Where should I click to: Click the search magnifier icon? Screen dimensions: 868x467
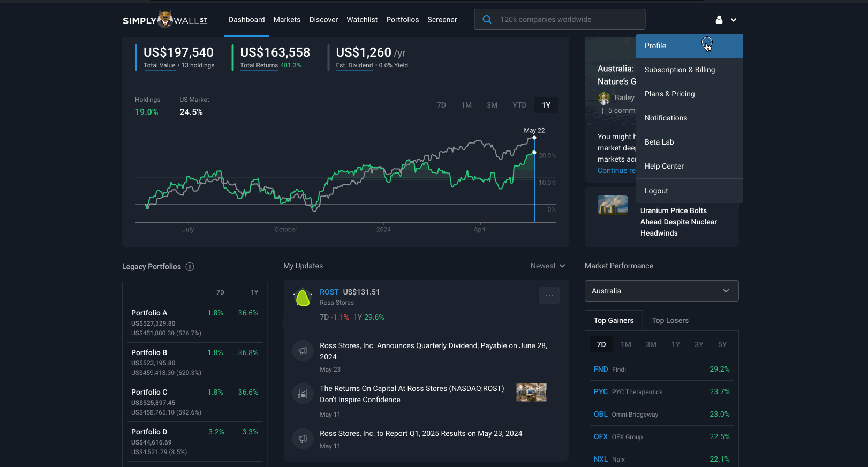[x=487, y=19]
